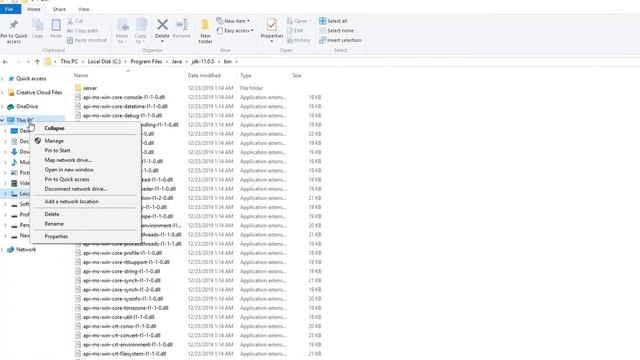Choose Collapse from context menu
The width and height of the screenshot is (640, 360).
[54, 128]
